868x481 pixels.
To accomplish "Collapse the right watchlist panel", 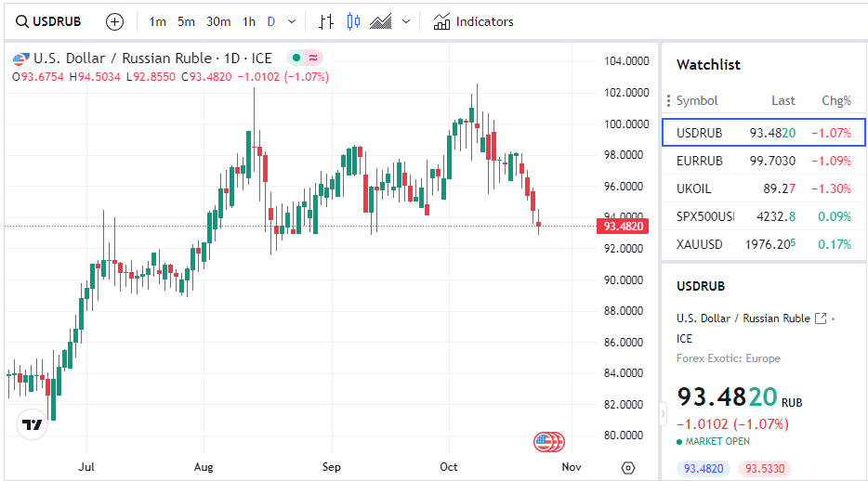I will [x=663, y=412].
